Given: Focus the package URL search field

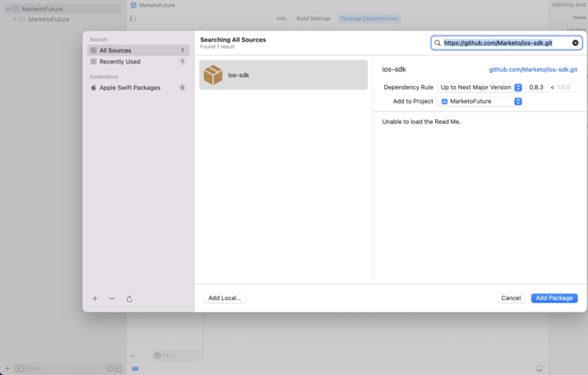Looking at the screenshot, I should (x=506, y=43).
